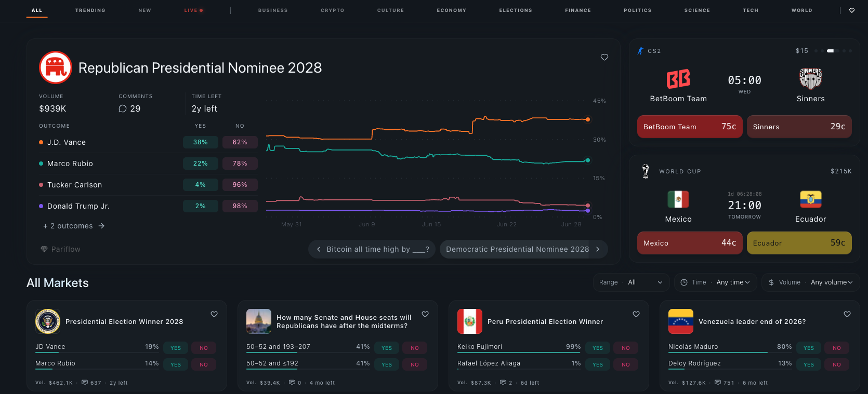Screen dimensions: 868x394
Task: Bet on Sinners at 29c
Action: coord(799,127)
